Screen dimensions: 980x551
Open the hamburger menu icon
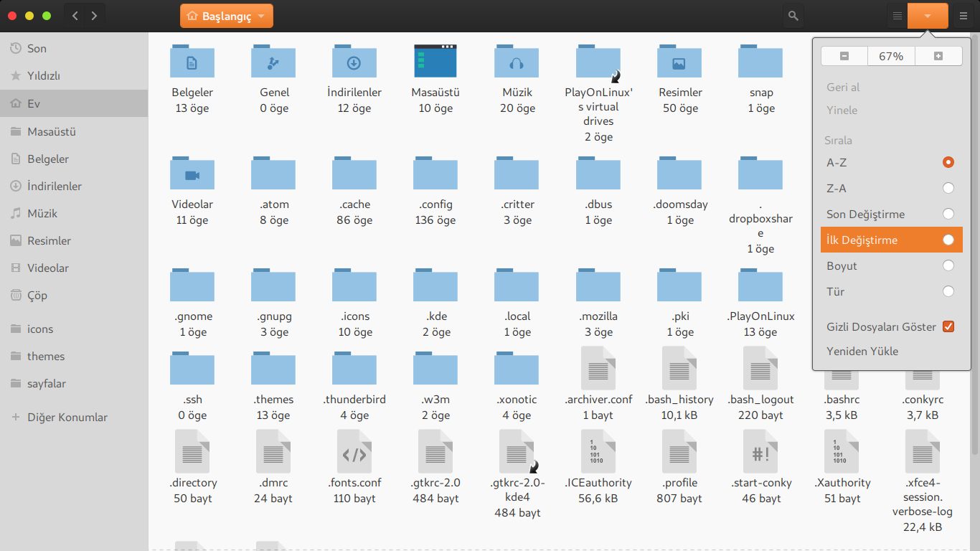963,16
